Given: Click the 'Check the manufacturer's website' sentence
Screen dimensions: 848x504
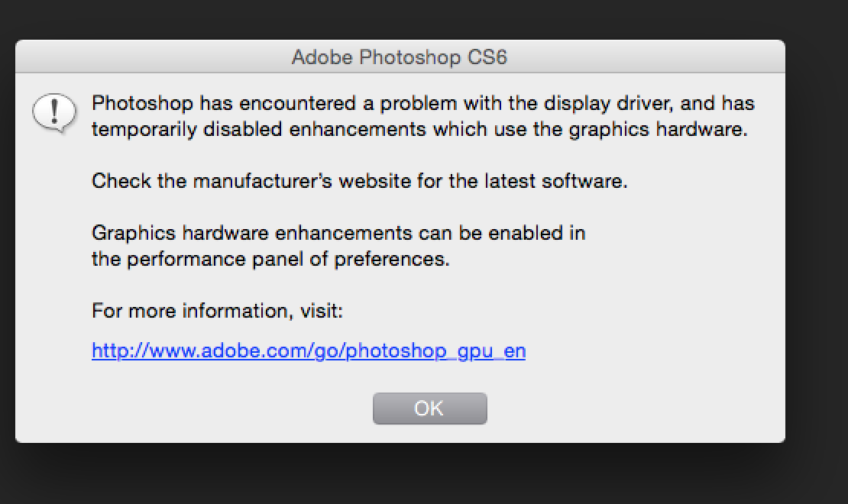Looking at the screenshot, I should (x=360, y=181).
